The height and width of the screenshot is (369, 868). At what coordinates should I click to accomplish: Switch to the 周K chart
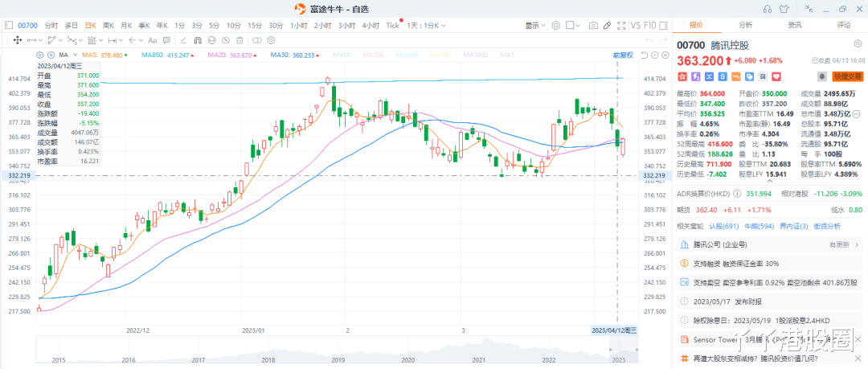pyautogui.click(x=108, y=26)
